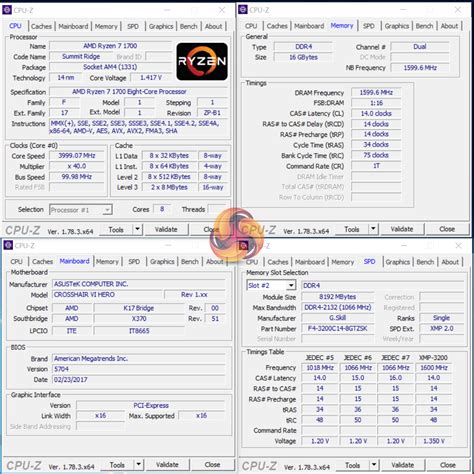Click the processor name AMD Ryzen 7 1700
Screen dimensions: 474x474
click(x=110, y=46)
